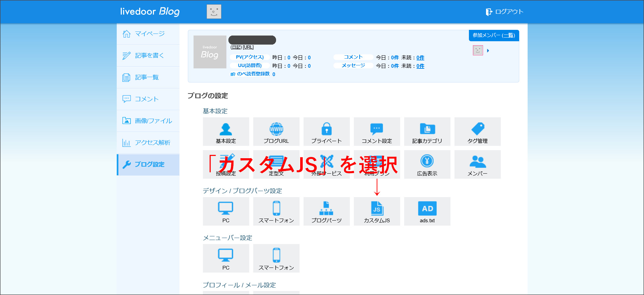
Task: Click the コメント stats label
Action: click(x=353, y=57)
